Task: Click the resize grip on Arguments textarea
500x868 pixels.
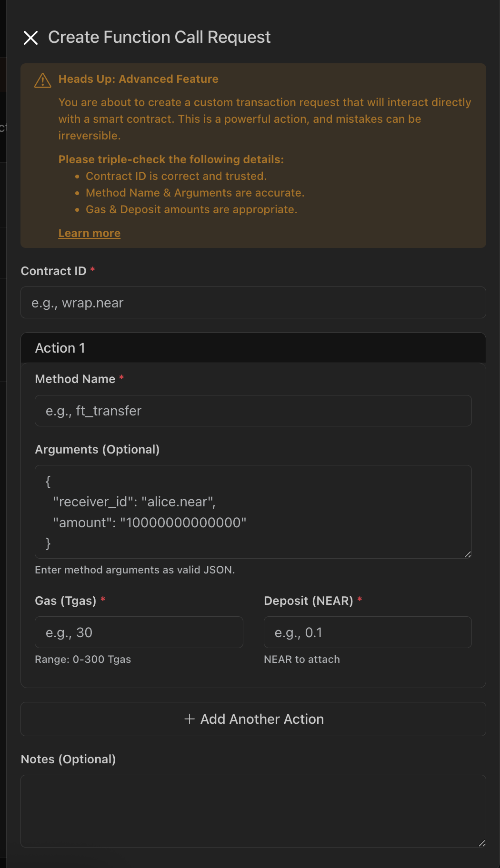Action: pos(468,554)
